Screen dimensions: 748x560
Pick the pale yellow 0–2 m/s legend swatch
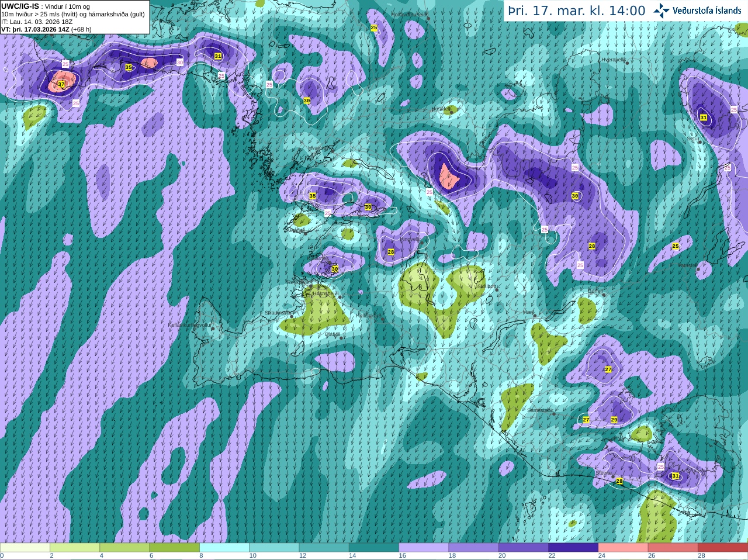click(x=25, y=548)
